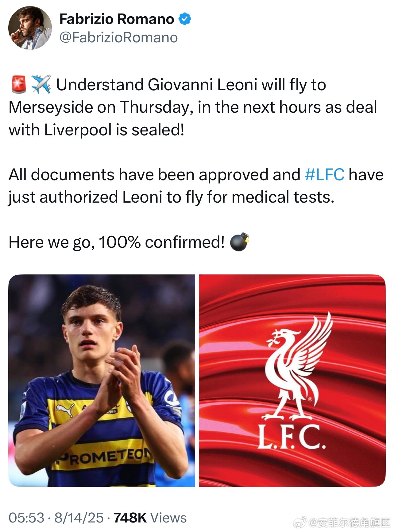Open the #LFC hashtag link
This screenshot has height=532, width=394.
pos(325,175)
